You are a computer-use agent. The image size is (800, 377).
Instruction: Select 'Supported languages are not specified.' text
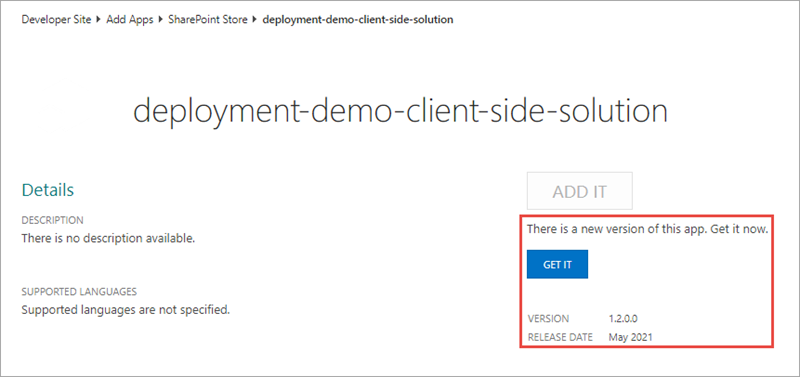tap(126, 310)
